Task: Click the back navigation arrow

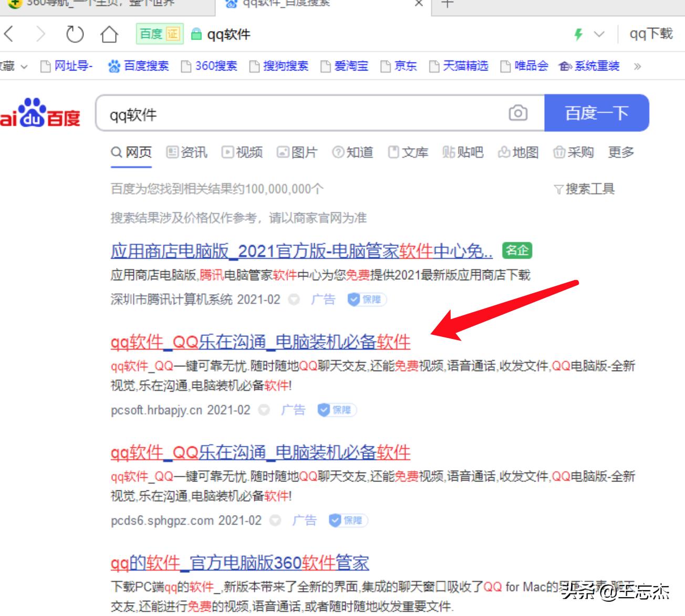Action: coord(8,34)
